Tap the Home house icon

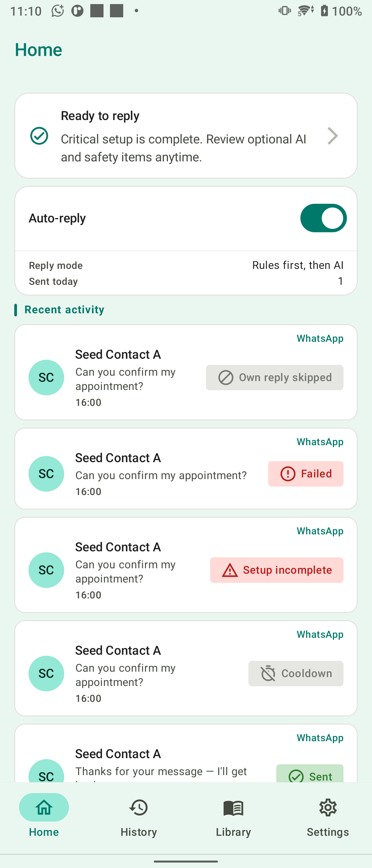[x=44, y=808]
